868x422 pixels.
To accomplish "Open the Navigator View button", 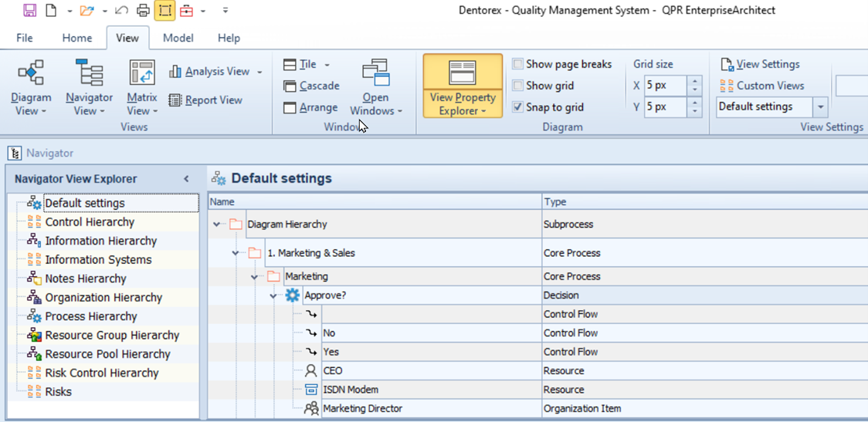I will [89, 89].
